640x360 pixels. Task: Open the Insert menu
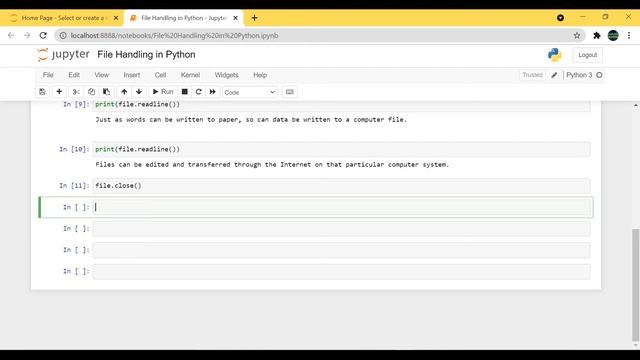(x=132, y=75)
